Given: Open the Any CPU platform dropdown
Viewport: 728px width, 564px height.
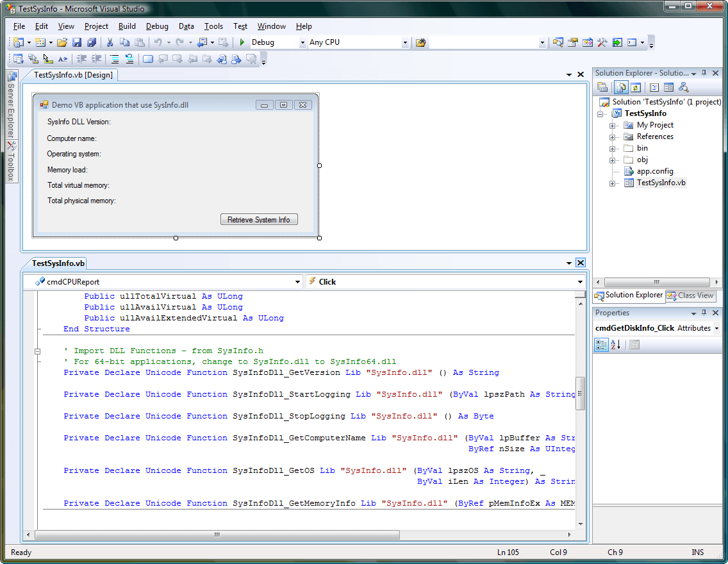Looking at the screenshot, I should [405, 43].
